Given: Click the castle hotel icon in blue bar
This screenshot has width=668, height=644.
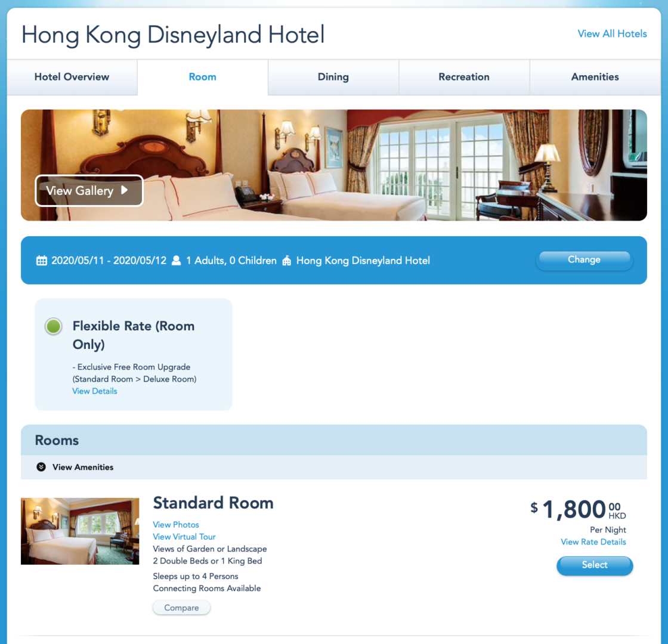Looking at the screenshot, I should (287, 260).
